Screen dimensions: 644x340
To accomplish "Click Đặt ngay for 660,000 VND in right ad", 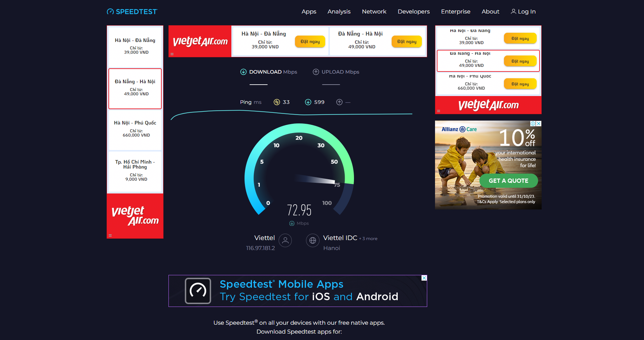I will tap(520, 84).
